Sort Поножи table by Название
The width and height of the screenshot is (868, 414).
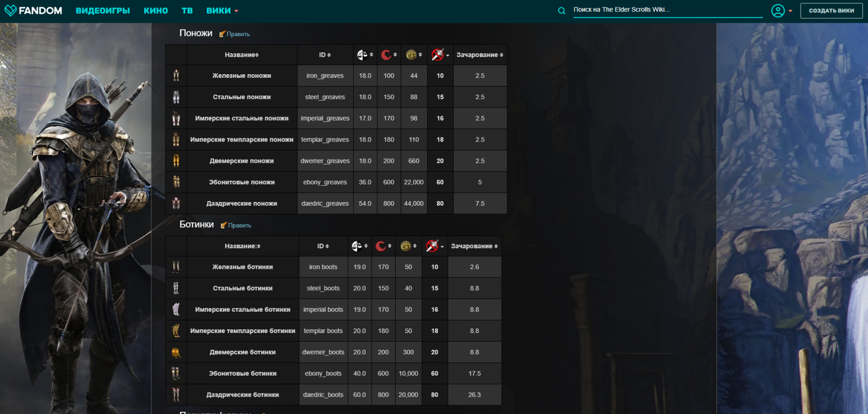(242, 55)
